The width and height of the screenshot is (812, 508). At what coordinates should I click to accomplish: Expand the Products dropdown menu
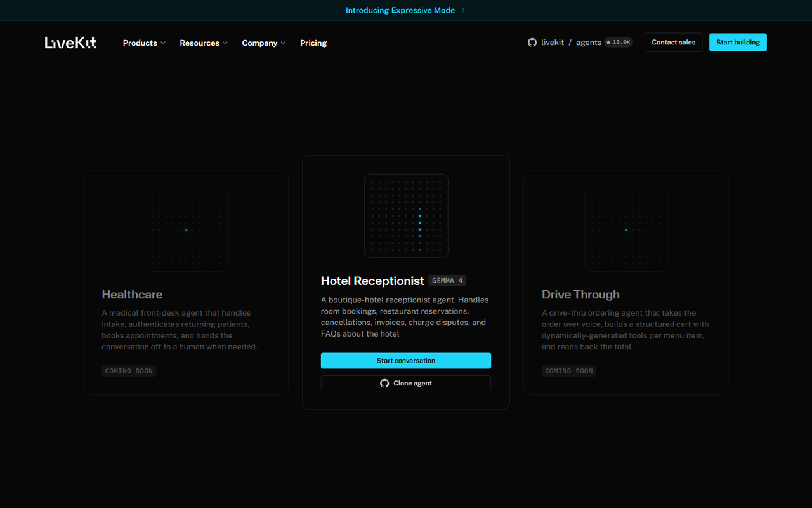click(144, 43)
